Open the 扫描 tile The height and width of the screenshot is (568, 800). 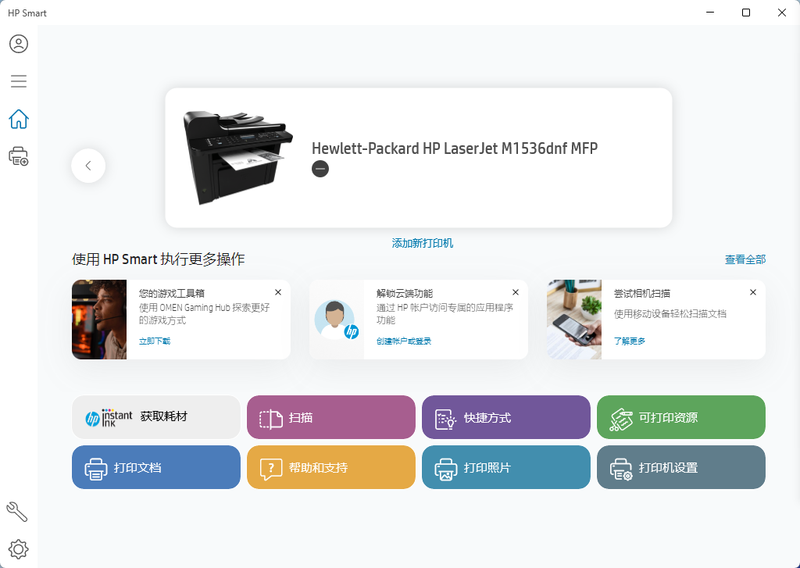coord(331,417)
